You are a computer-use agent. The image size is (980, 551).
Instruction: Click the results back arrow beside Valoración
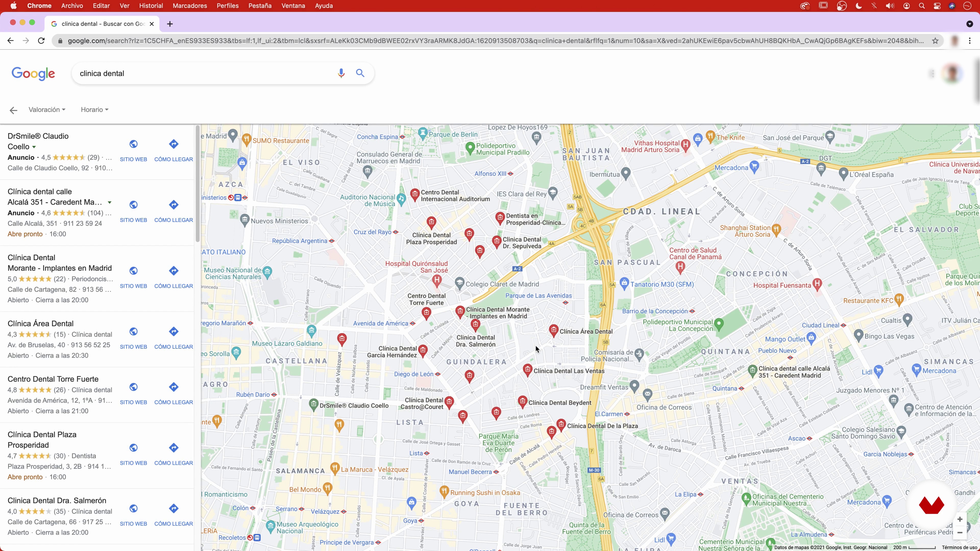coord(13,110)
